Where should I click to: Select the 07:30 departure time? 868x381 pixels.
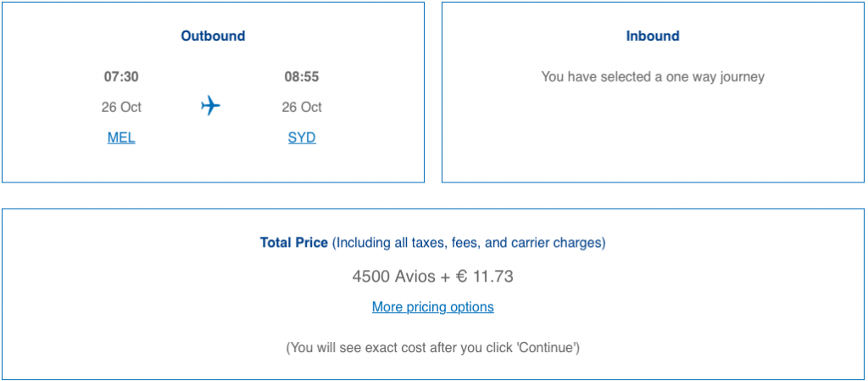pos(121,76)
